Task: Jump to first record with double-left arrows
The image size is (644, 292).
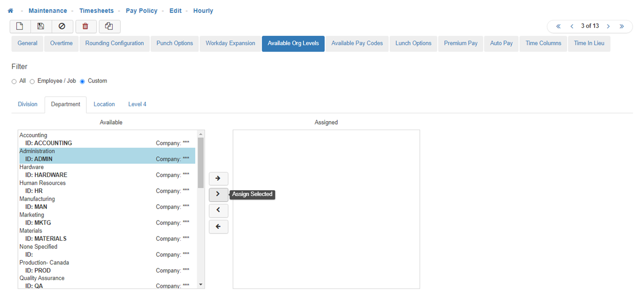Action: click(x=558, y=26)
